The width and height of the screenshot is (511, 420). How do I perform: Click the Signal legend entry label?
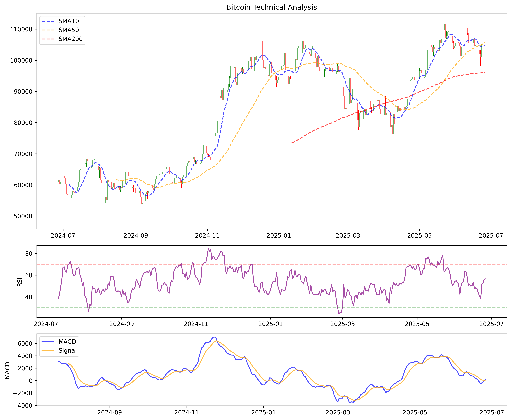tap(67, 351)
